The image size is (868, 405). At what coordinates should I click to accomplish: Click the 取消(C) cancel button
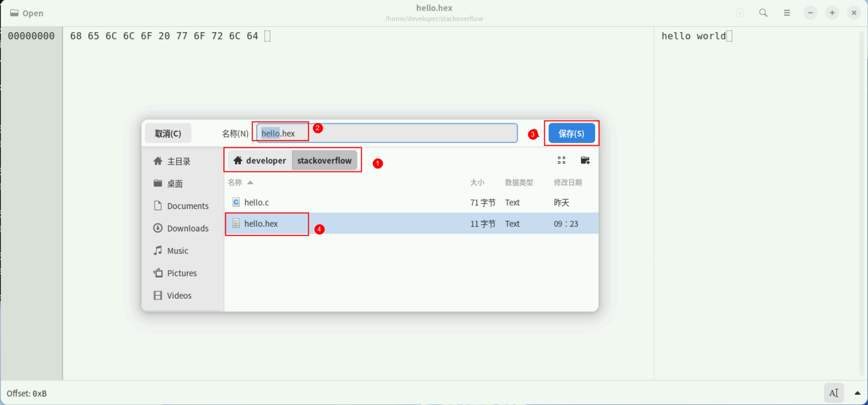[x=168, y=133]
